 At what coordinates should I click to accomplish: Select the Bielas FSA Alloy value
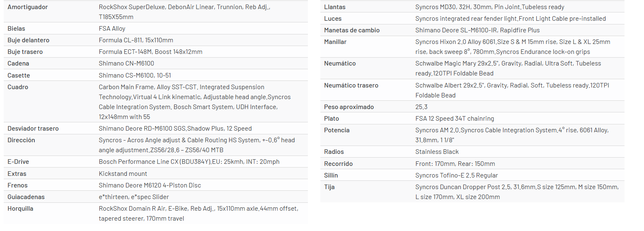coord(112,29)
